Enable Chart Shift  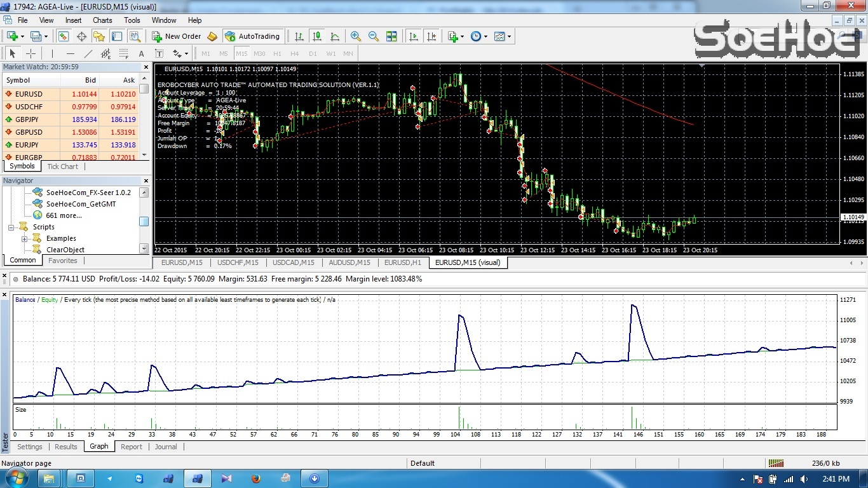click(x=432, y=36)
